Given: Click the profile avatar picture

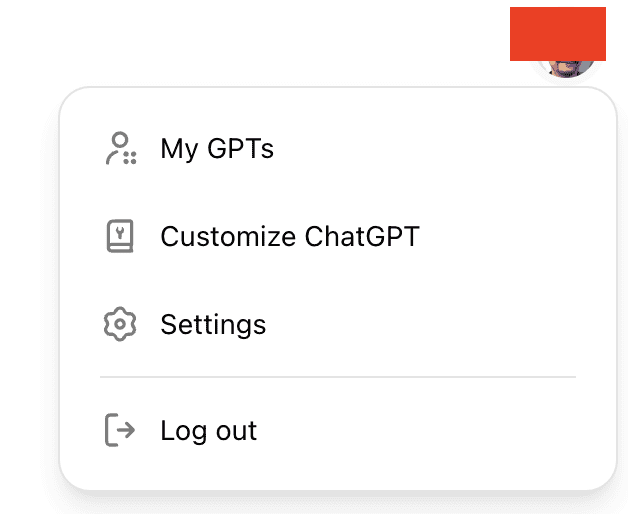Looking at the screenshot, I should (566, 69).
